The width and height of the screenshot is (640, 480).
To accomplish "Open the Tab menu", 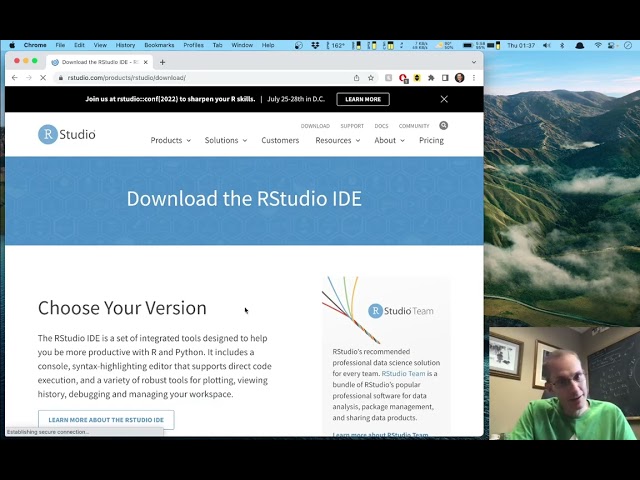I will 218,45.
